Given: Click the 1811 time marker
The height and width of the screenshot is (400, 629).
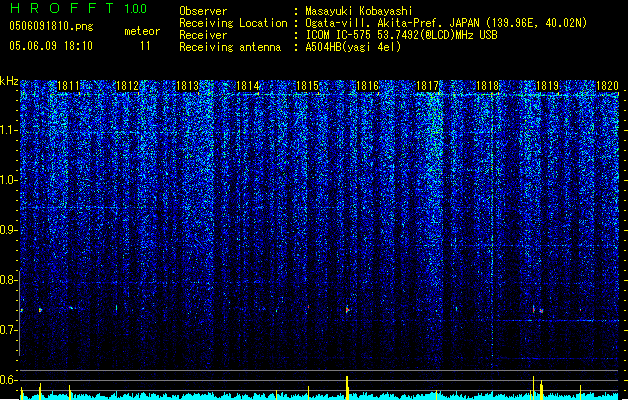Looking at the screenshot, I should [68, 86].
